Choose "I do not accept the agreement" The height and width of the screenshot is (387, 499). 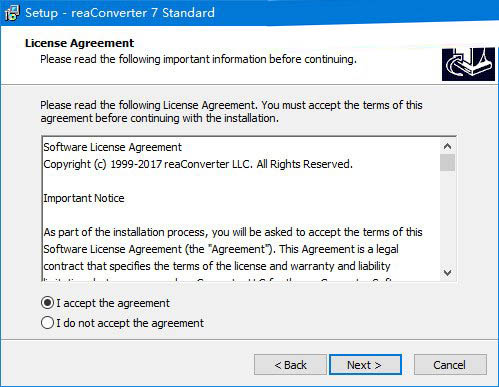47,323
